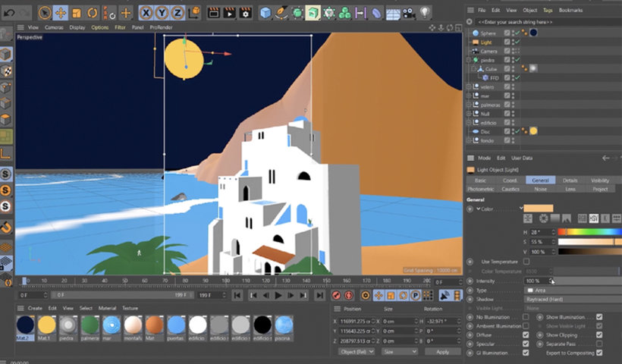
Task: Open the Cameras menu in viewport
Action: click(54, 27)
